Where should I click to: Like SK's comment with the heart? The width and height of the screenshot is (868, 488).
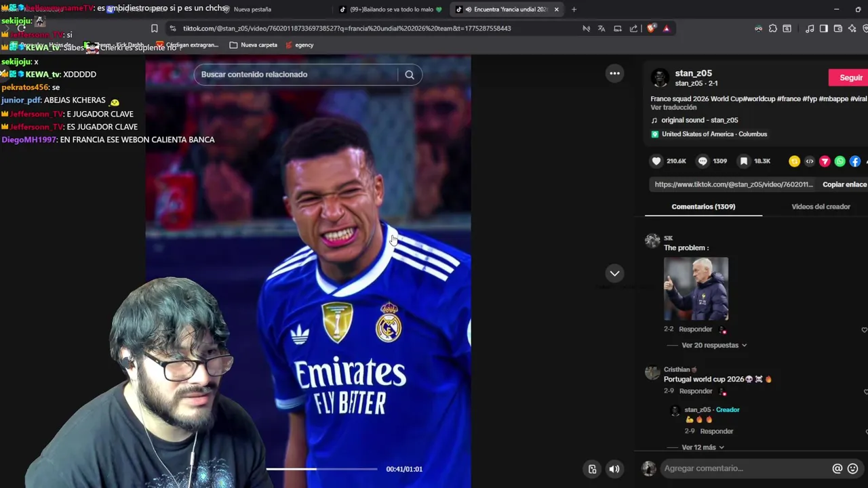[864, 329]
